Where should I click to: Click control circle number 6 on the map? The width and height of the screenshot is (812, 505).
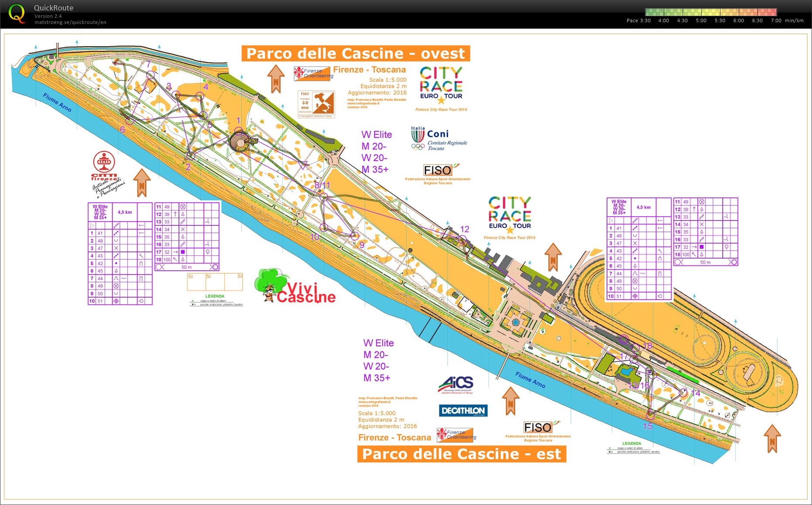click(129, 121)
